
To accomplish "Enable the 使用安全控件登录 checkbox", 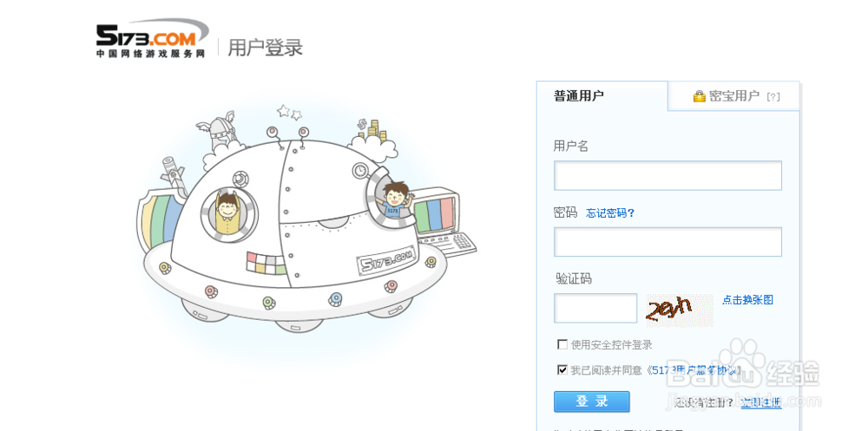I will [x=562, y=344].
